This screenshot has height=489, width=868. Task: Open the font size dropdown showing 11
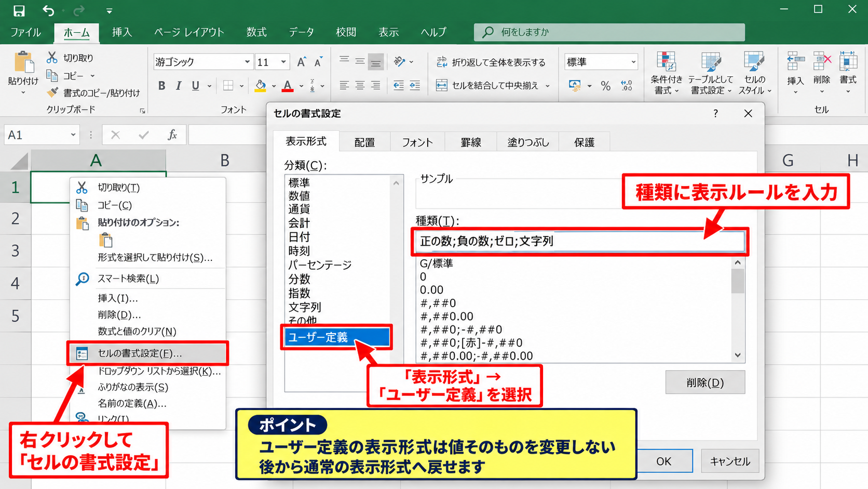pos(283,62)
